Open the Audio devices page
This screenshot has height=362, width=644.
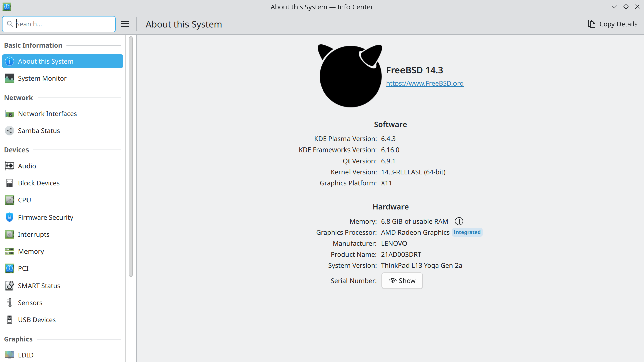click(x=27, y=166)
